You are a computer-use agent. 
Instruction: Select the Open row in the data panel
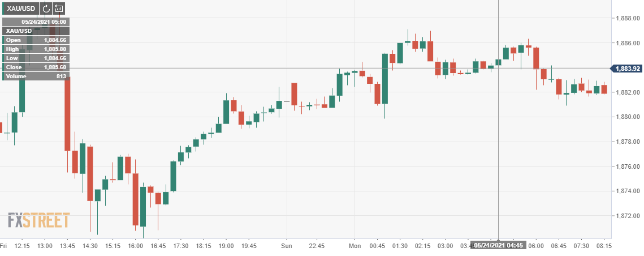click(x=36, y=40)
